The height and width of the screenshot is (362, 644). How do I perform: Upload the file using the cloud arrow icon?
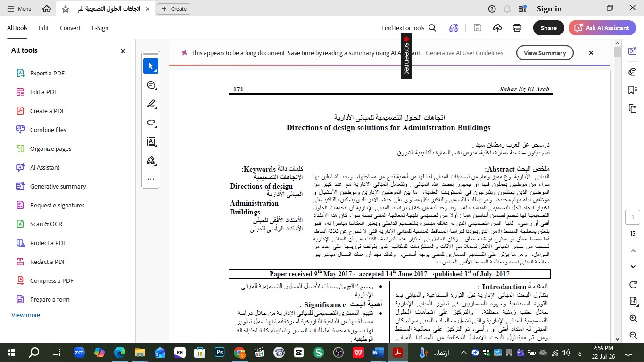tap(497, 28)
